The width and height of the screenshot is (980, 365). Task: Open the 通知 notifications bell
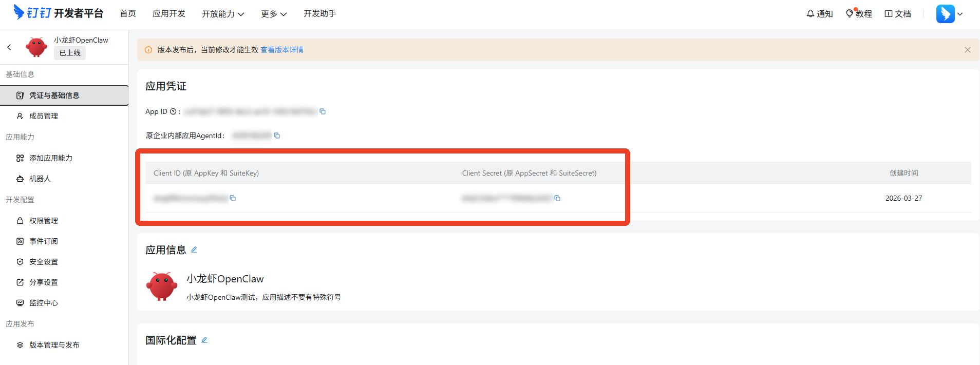(819, 14)
